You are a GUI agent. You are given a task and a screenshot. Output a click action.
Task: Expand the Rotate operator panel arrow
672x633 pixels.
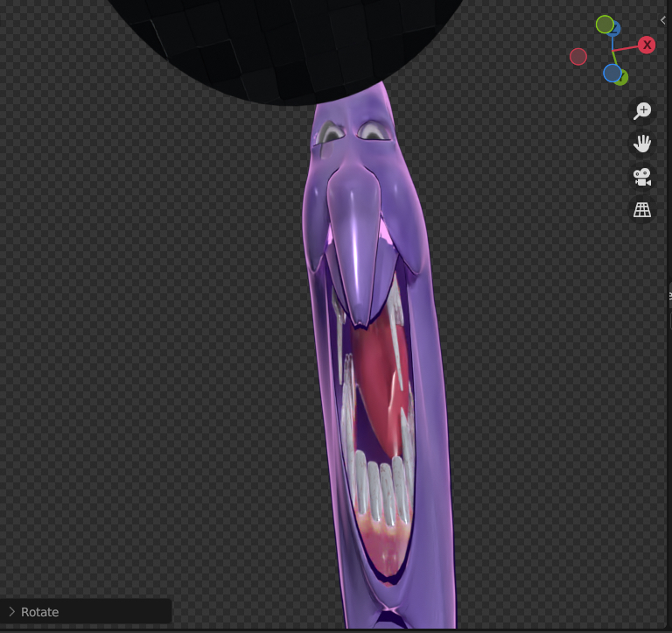(12, 612)
